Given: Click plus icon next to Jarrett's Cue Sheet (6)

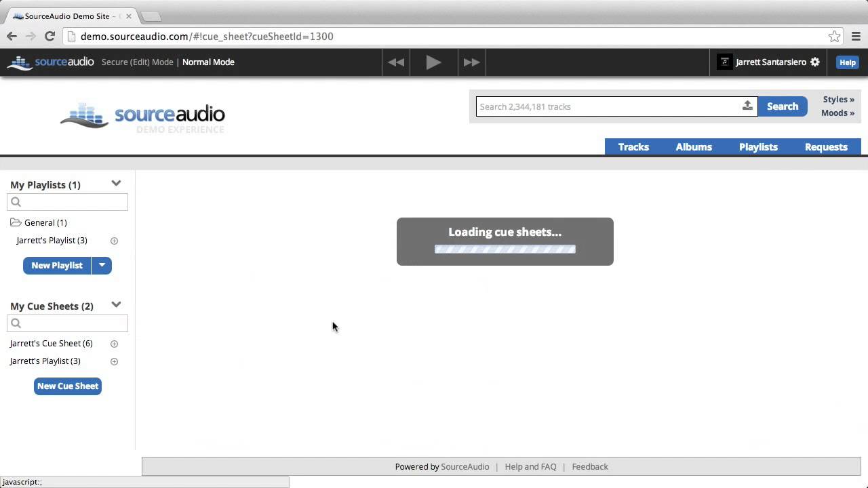Looking at the screenshot, I should point(114,344).
